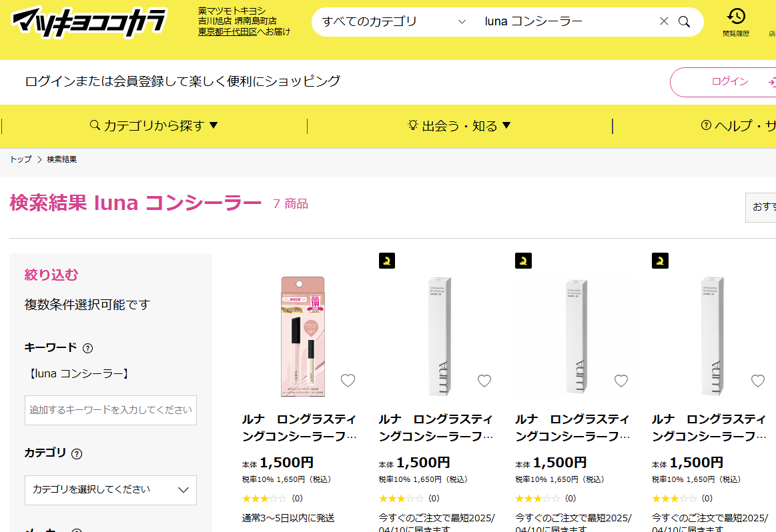Viewport: 776px width, 532px height.
Task: Click the 7 商品 result count
Action: [x=290, y=204]
